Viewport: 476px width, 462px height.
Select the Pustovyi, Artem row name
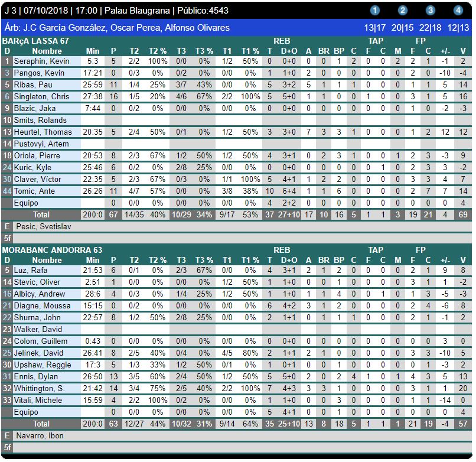[x=41, y=144]
